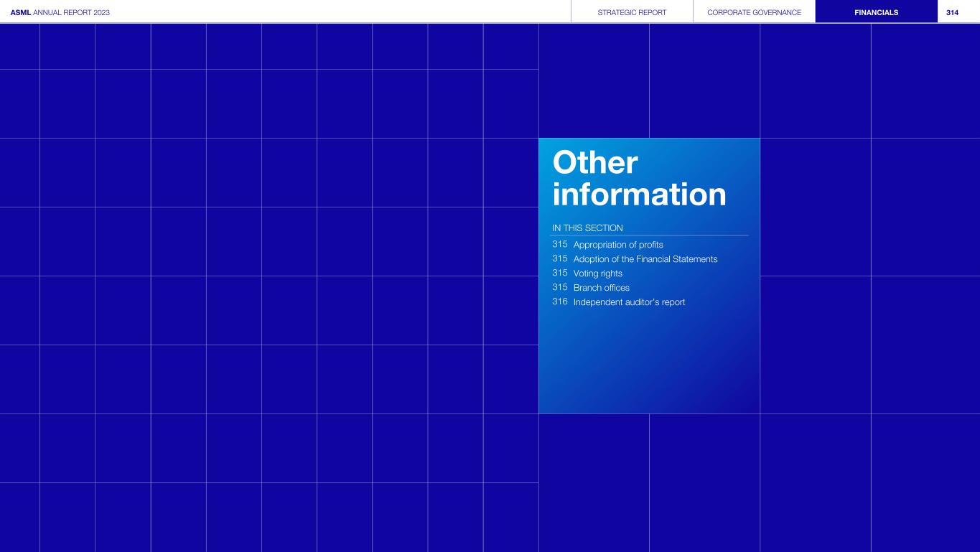The height and width of the screenshot is (552, 980).
Task: Click page number 316 beside auditor's report
Action: (560, 302)
